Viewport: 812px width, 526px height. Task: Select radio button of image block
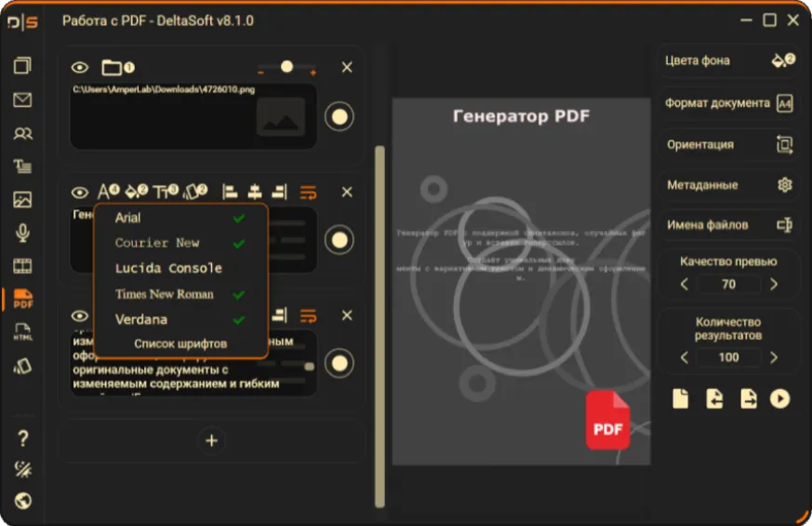point(339,116)
